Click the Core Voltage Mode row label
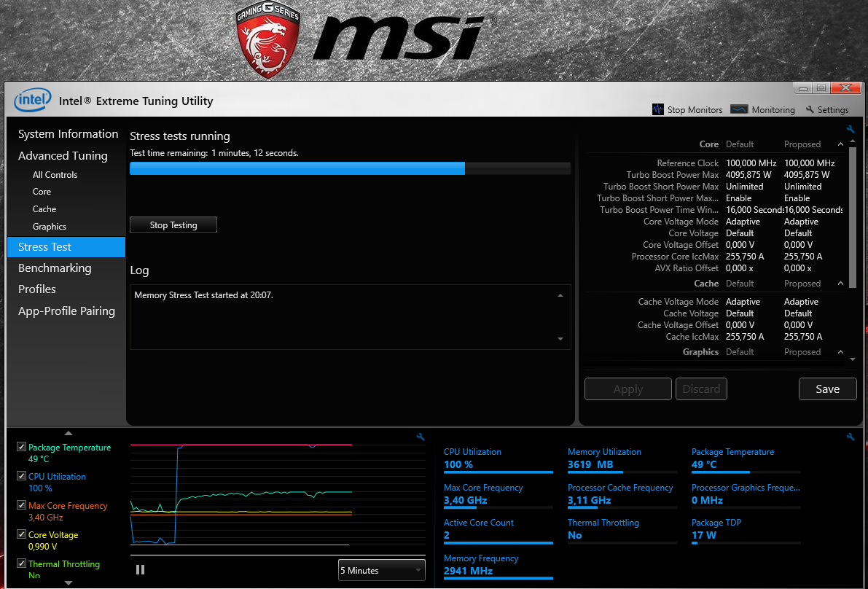This screenshot has width=868, height=589. pos(681,222)
